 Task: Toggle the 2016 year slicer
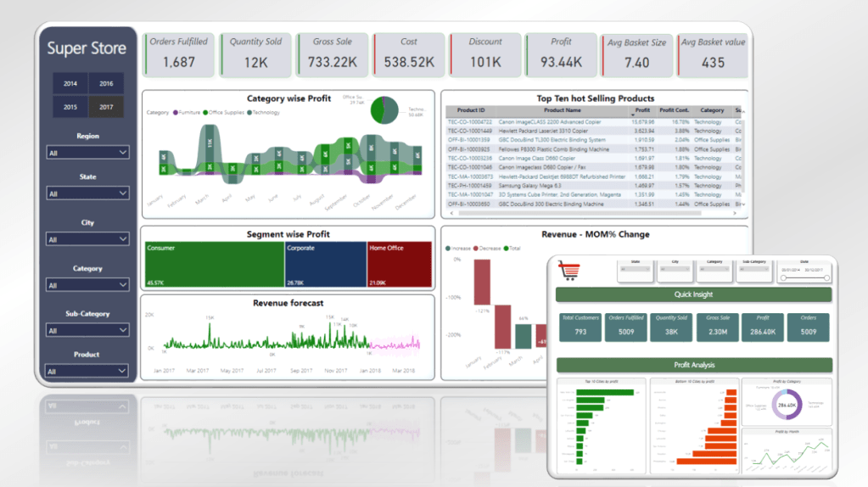click(106, 84)
